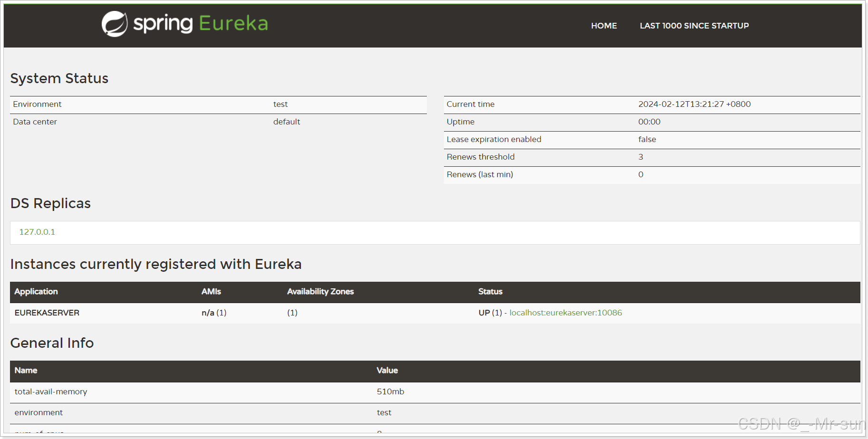Image resolution: width=868 pixels, height=439 pixels.
Task: Click Instances currently registered with Eureka heading
Action: coord(156,264)
